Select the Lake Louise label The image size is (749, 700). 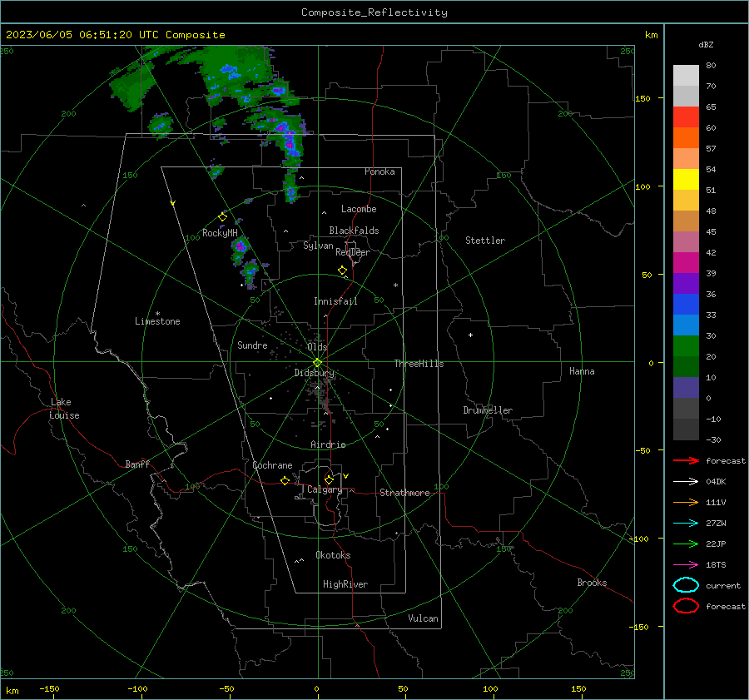(x=64, y=409)
